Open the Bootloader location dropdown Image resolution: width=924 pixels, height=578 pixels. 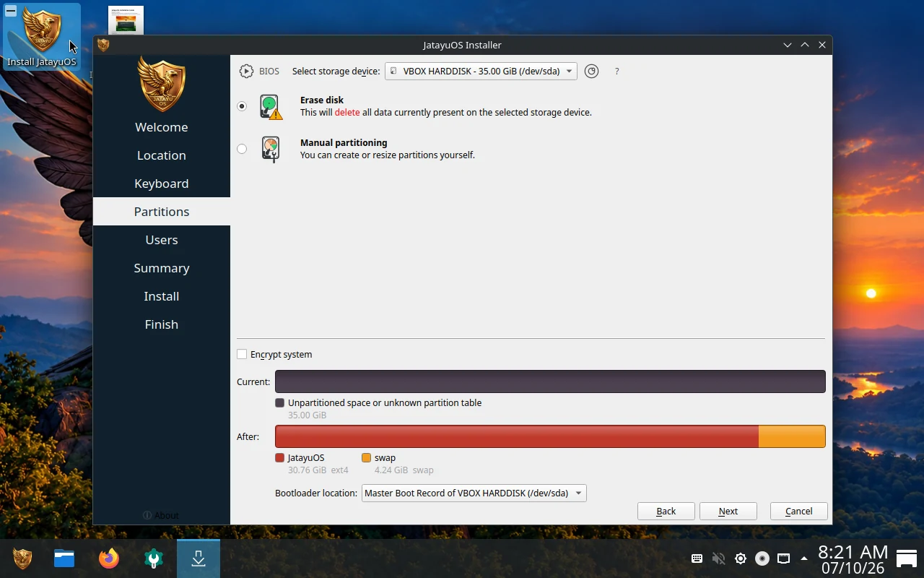(474, 493)
